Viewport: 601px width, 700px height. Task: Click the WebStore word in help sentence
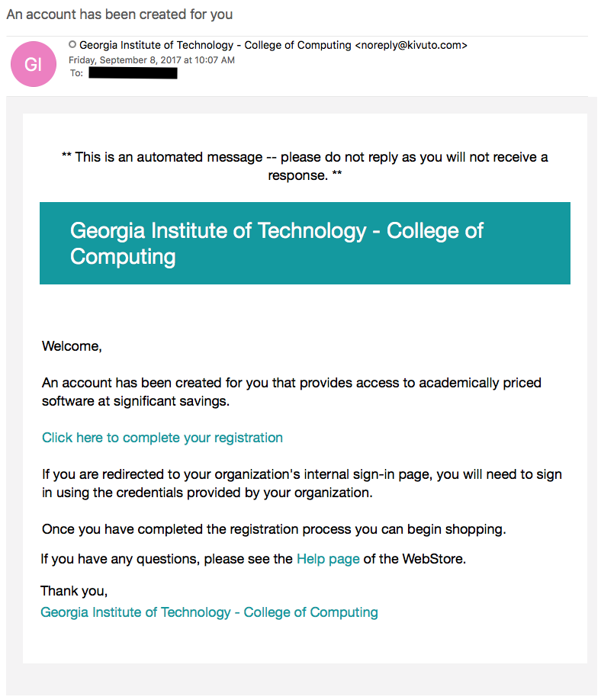click(432, 559)
